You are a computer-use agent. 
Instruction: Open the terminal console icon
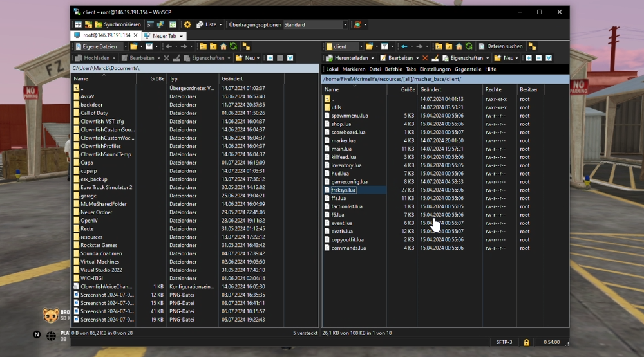click(x=149, y=24)
